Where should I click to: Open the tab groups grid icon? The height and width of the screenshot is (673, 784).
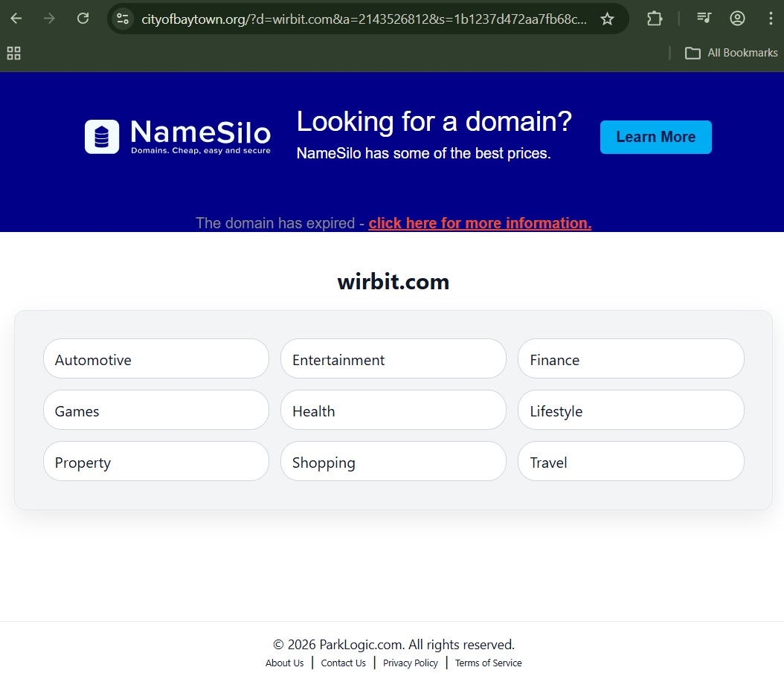[x=13, y=53]
